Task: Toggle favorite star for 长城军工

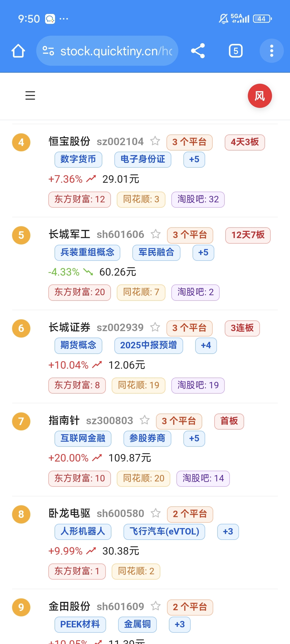Action: pos(155,234)
